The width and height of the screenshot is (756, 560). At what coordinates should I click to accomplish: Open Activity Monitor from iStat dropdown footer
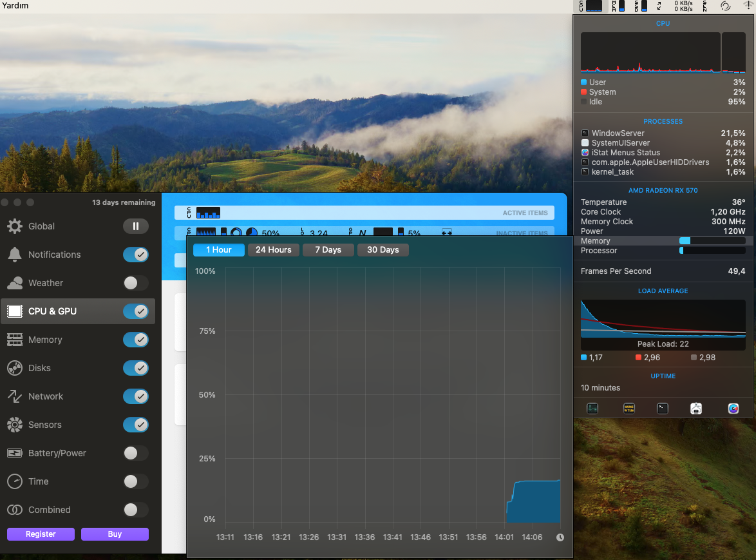click(x=592, y=408)
